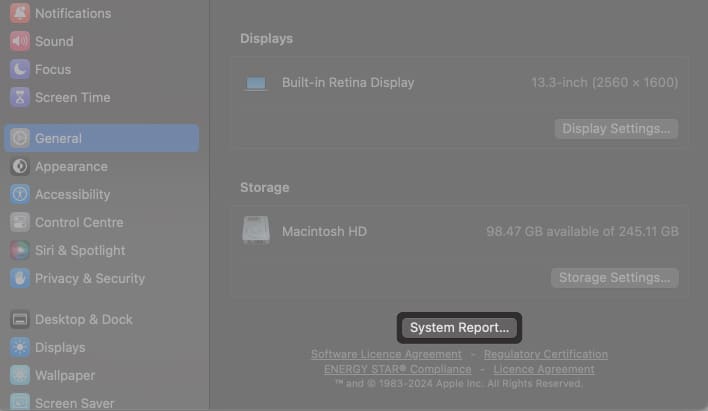Click the Built-in Retina Display laptop icon

[x=256, y=83]
